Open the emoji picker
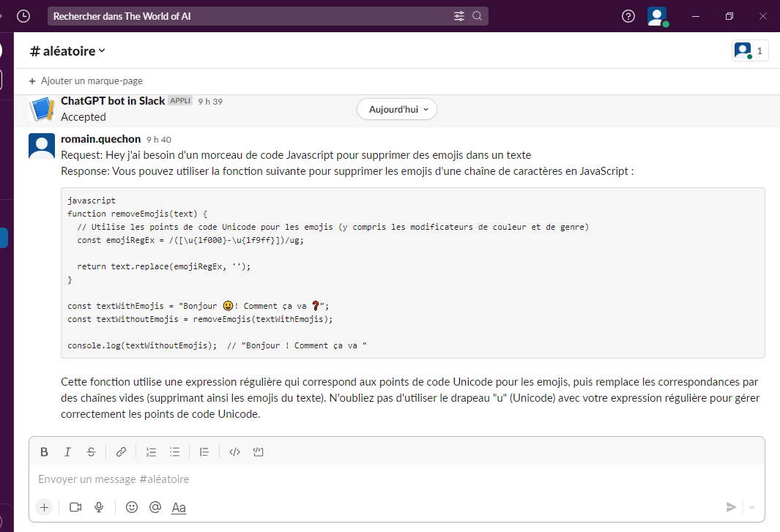780x532 pixels. click(x=132, y=507)
